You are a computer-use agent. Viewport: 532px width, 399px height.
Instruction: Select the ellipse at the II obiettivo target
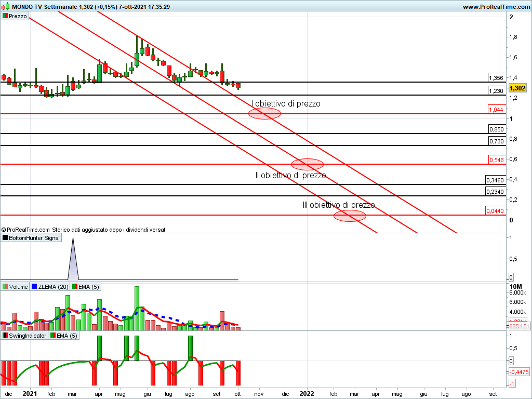click(x=308, y=164)
